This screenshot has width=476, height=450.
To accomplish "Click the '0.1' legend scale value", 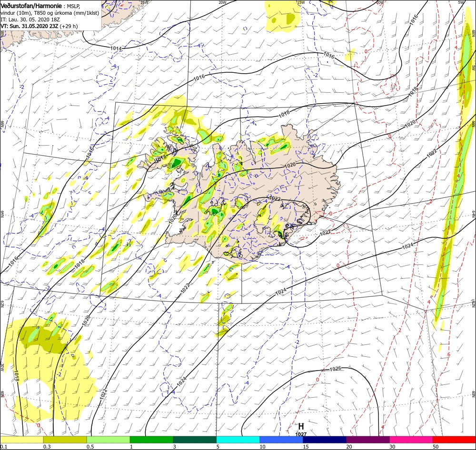I will click(x=4, y=447).
